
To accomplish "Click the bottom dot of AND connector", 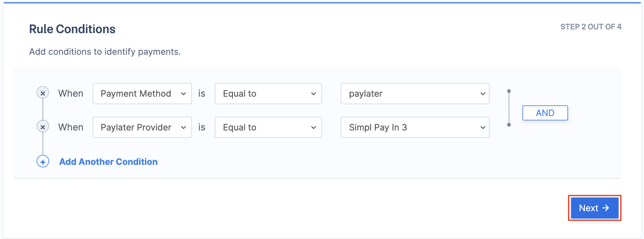I will (x=509, y=125).
